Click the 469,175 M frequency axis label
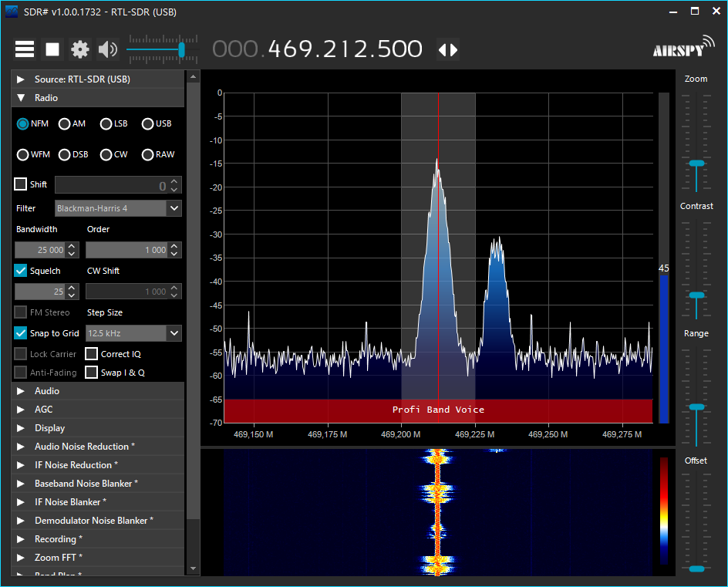Screen dimensions: 728x587 [327, 434]
